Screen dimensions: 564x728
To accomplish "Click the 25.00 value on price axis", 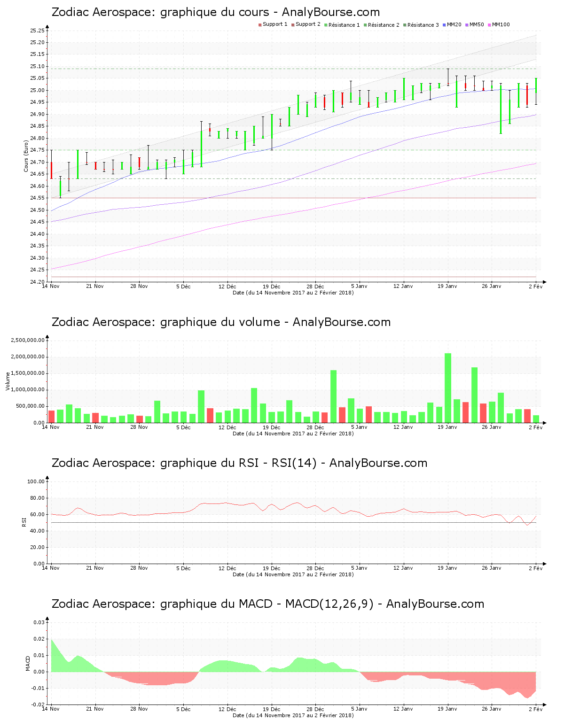I will point(37,91).
